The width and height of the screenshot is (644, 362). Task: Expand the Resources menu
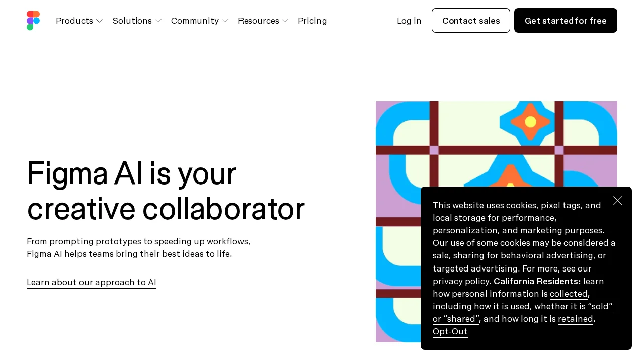point(259,21)
